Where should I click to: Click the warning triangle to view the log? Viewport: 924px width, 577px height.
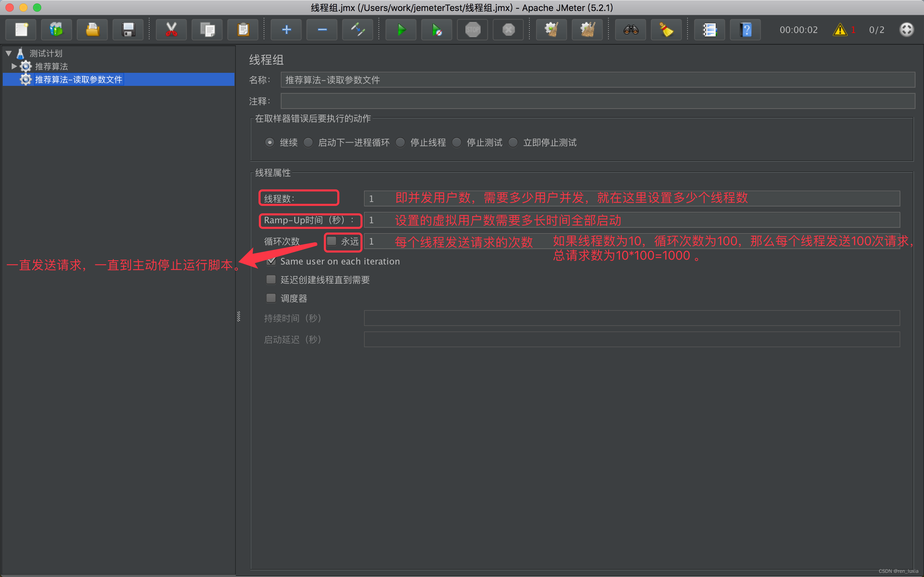pos(840,30)
